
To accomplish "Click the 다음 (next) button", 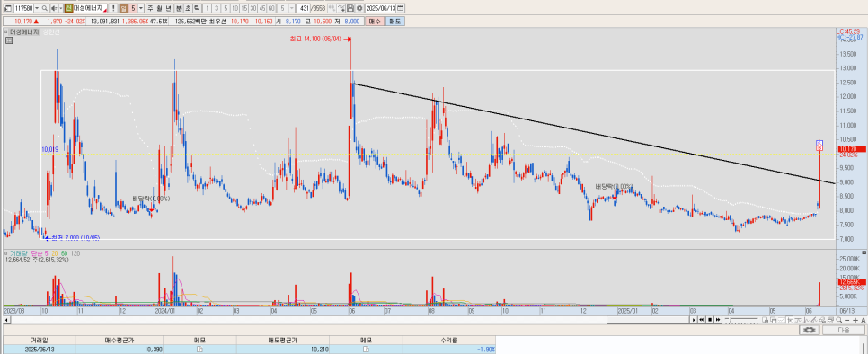I will click(843, 330).
